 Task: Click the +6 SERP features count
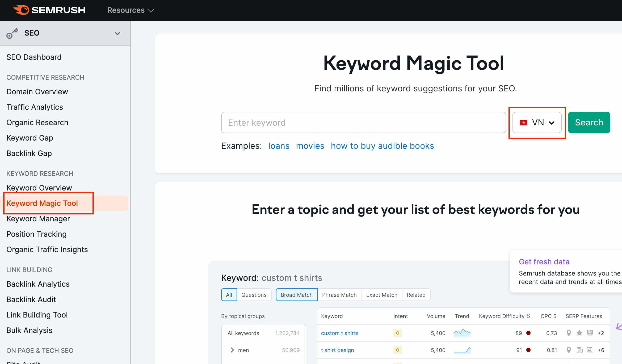coord(601,350)
